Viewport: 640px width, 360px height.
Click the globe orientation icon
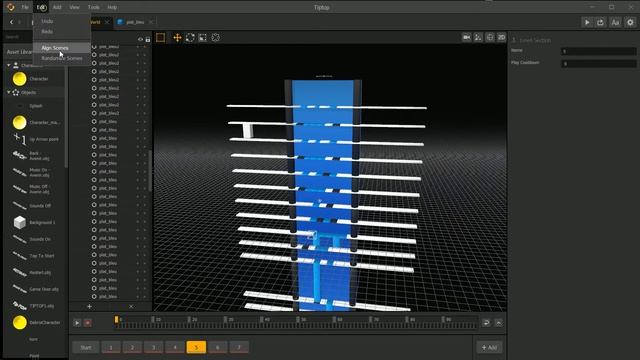[490, 37]
